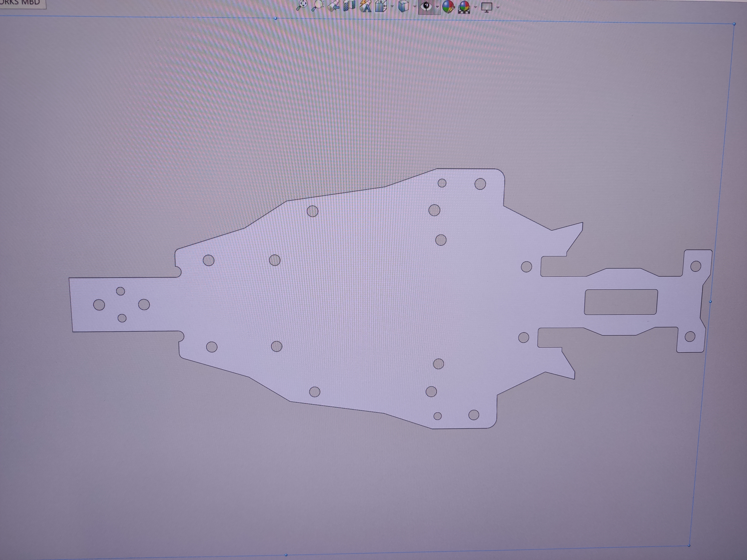Click the View Settings monitor icon
The width and height of the screenshot is (747, 560).
[487, 7]
